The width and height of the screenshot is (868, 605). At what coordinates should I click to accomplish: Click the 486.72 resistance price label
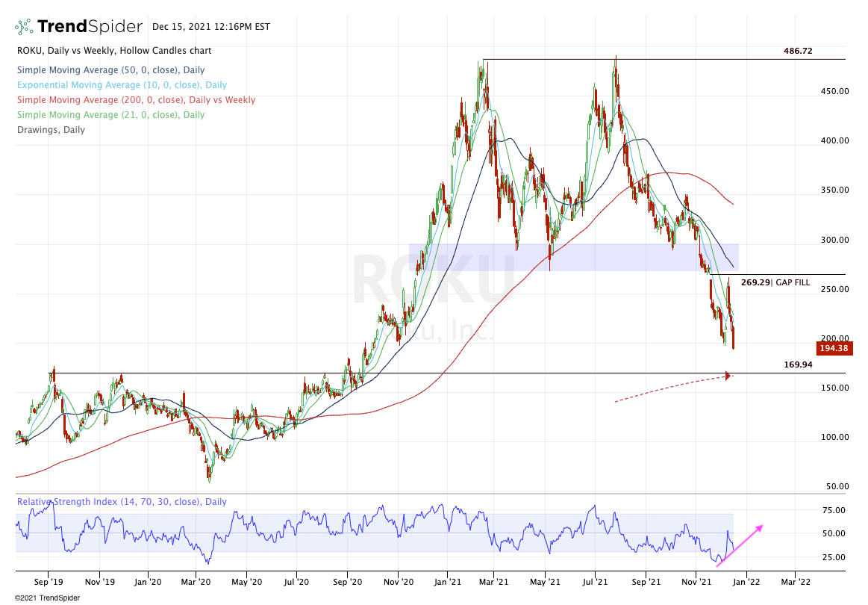797,51
